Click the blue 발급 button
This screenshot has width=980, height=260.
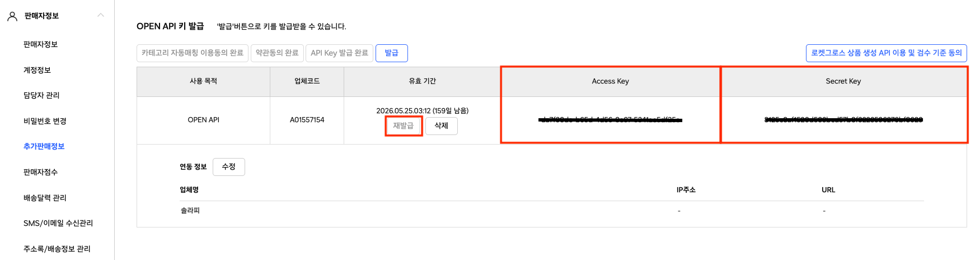tap(391, 53)
